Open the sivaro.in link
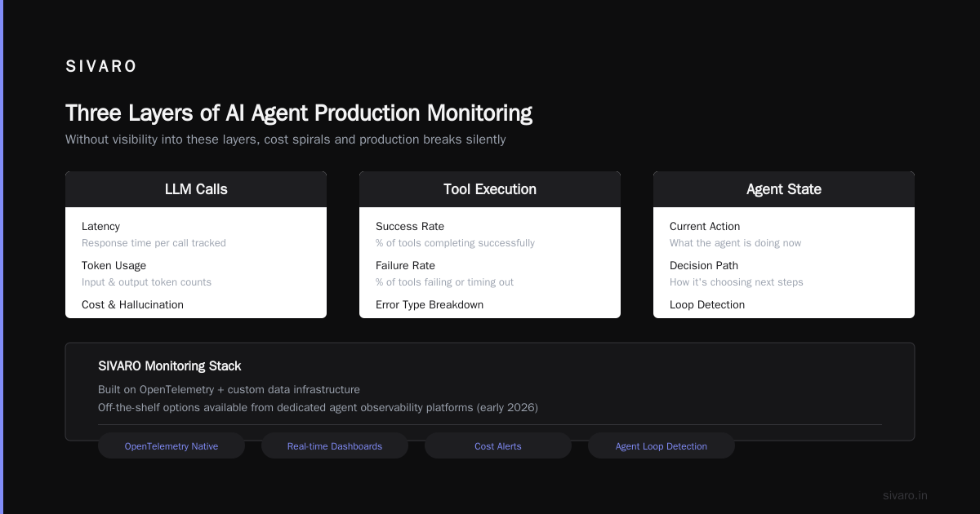Image resolution: width=980 pixels, height=514 pixels. 905,495
